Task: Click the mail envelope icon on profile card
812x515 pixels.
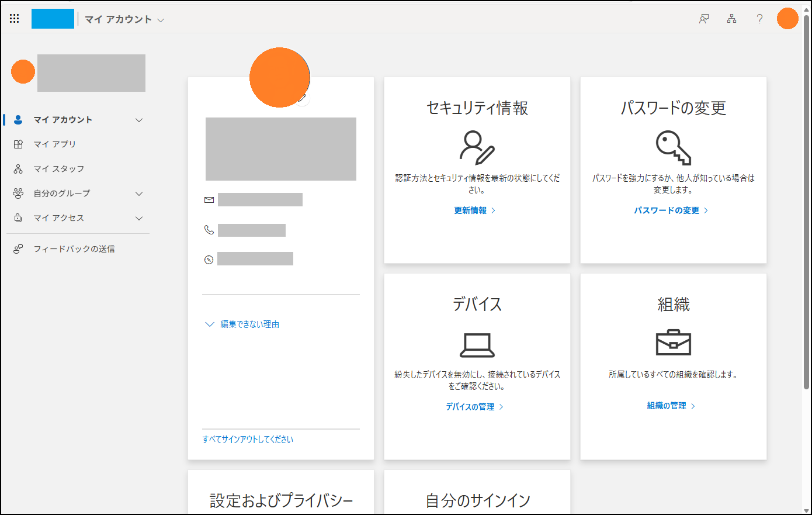Action: 209,199
